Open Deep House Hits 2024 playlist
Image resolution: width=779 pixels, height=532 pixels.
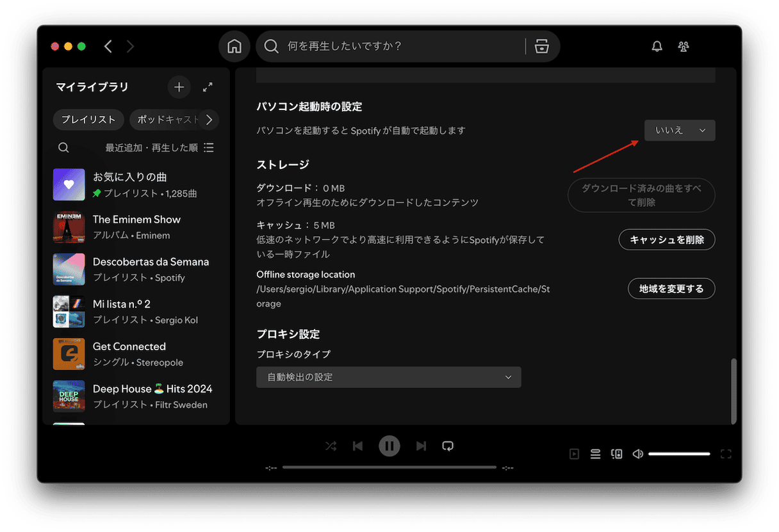136,396
